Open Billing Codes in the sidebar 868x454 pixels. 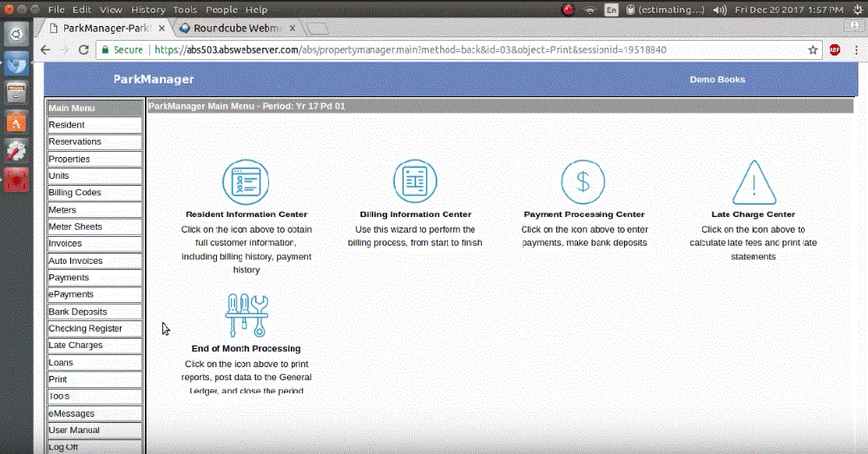95,193
